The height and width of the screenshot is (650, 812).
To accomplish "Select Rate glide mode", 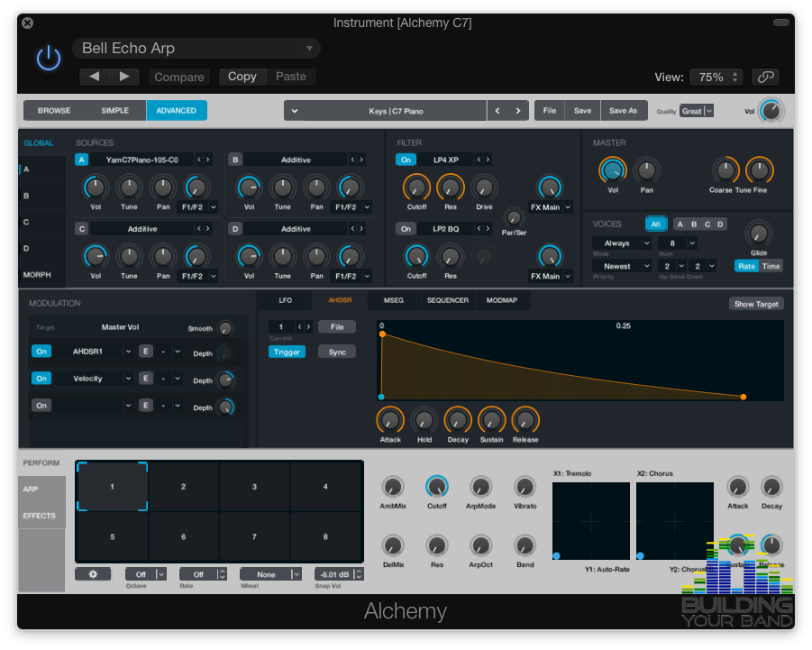I will tap(747, 266).
